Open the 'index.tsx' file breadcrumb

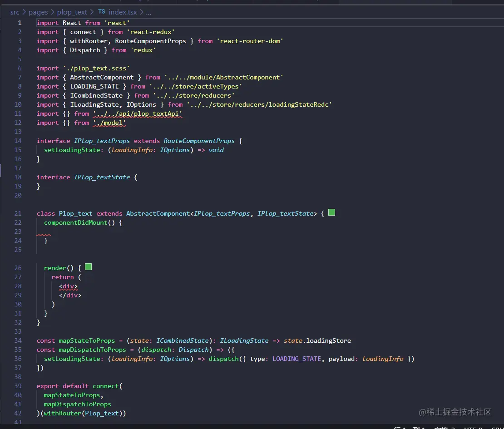click(x=123, y=12)
